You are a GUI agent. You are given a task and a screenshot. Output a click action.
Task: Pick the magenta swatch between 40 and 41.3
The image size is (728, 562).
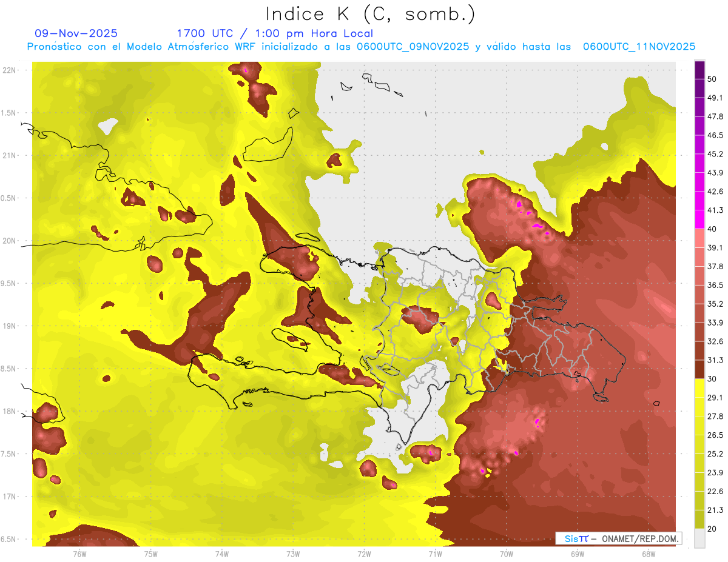coord(699,219)
